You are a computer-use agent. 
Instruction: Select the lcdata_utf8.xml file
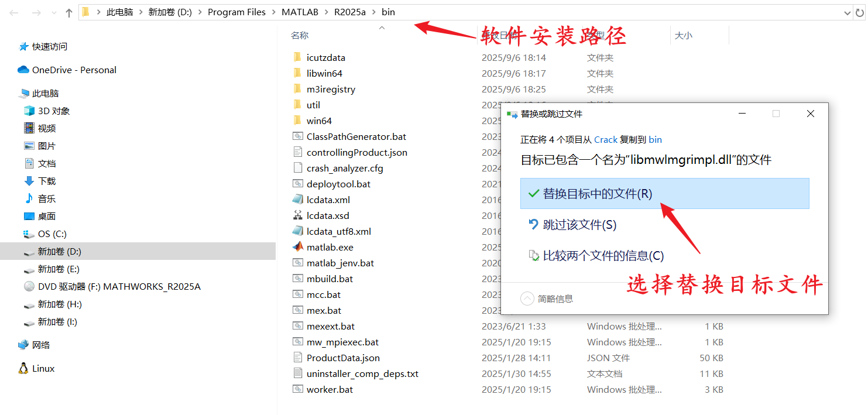pos(339,231)
